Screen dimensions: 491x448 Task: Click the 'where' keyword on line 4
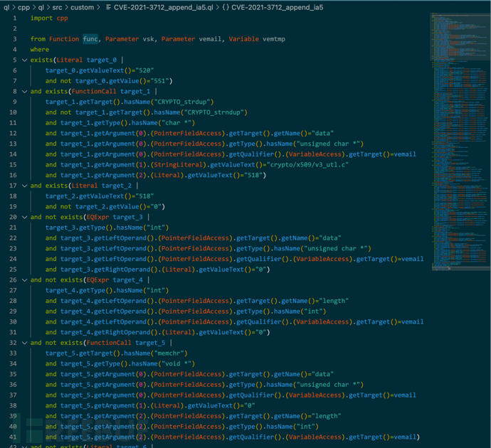39,50
